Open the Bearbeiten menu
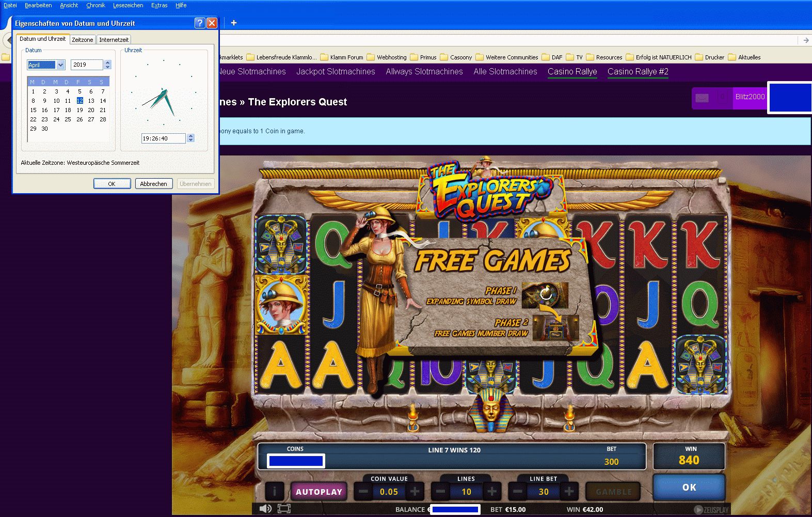Viewport: 812px width, 517px height. [x=38, y=5]
